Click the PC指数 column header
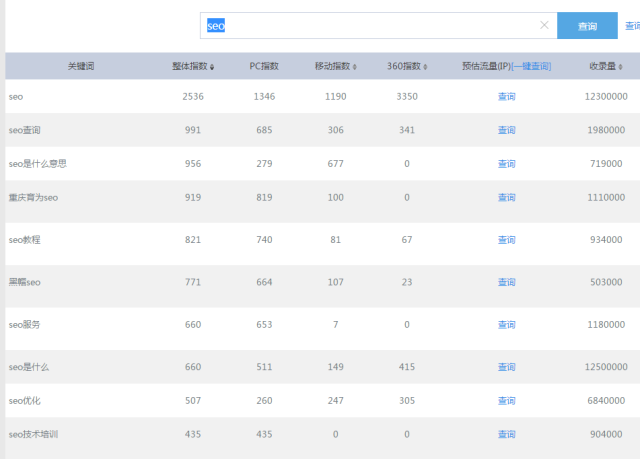640x459 pixels. 264,66
